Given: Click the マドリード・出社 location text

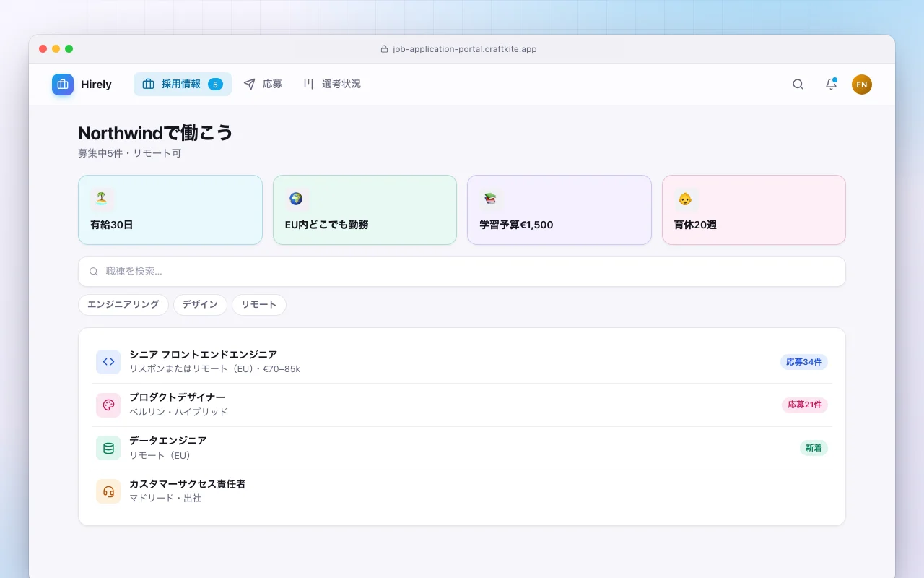Looking at the screenshot, I should point(165,499).
